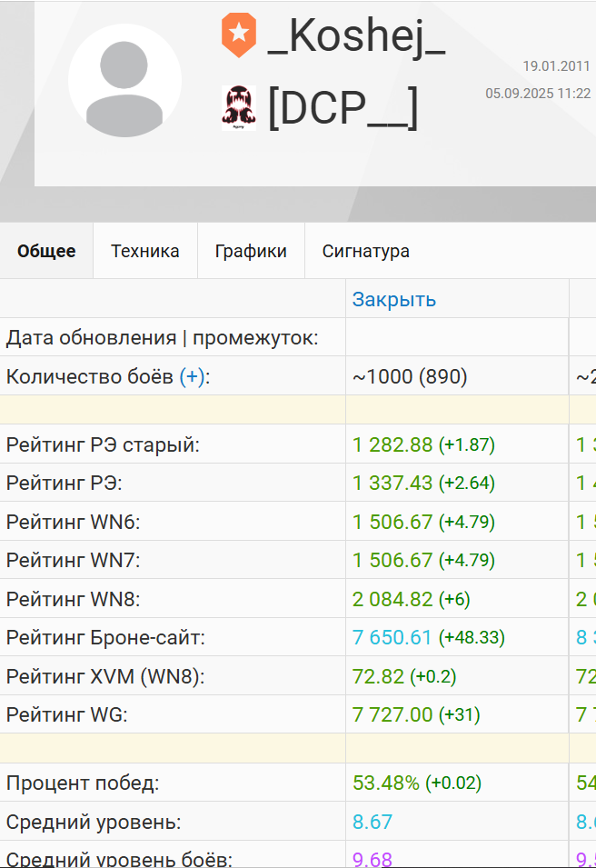Viewport: 596px width, 868px height.
Task: Open the Сигнатура tab
Action: (x=366, y=251)
